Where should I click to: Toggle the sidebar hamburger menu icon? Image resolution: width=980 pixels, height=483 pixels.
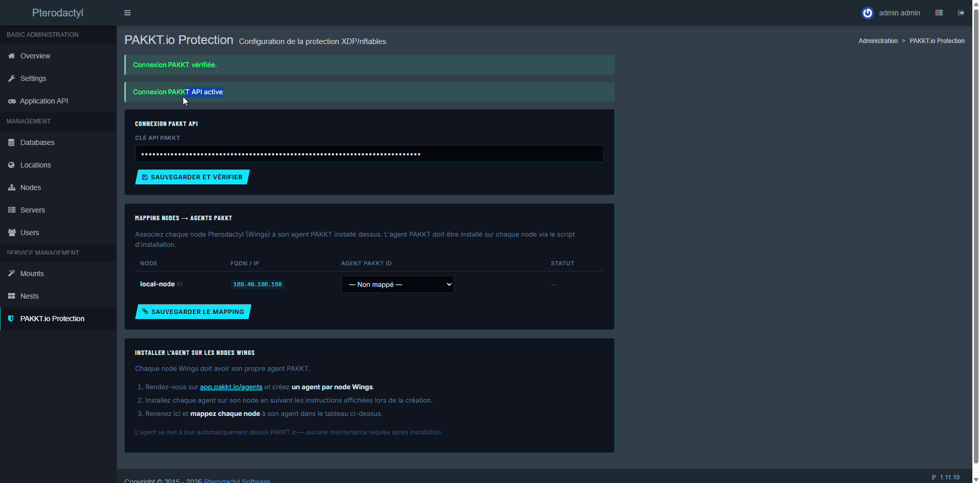(x=127, y=13)
